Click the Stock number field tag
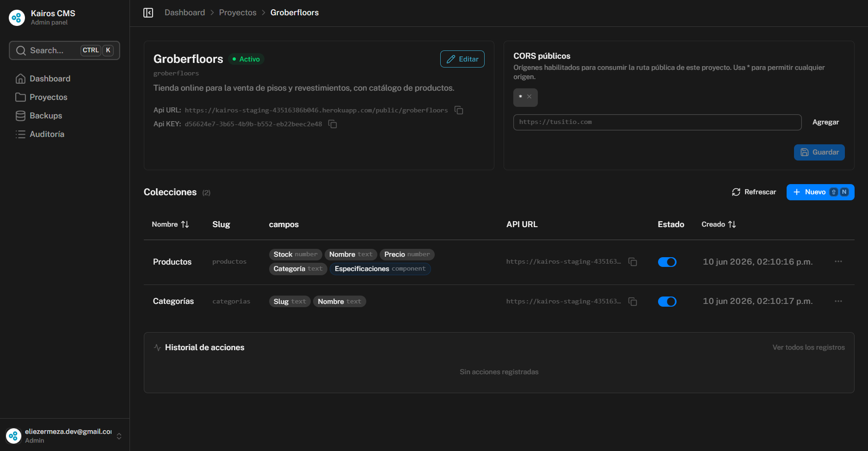Screen dimensions: 868x451 pyautogui.click(x=295, y=254)
